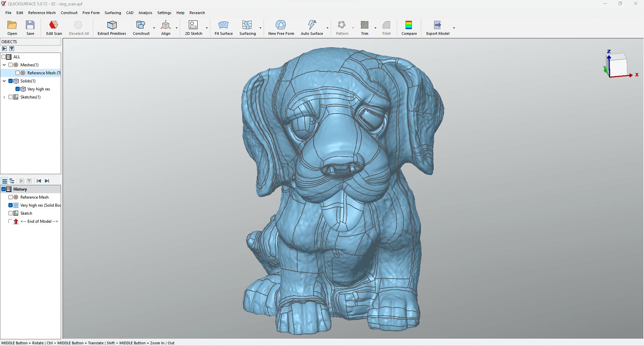Click the X axis on orientation cube
The image size is (644, 346).
tap(637, 75)
